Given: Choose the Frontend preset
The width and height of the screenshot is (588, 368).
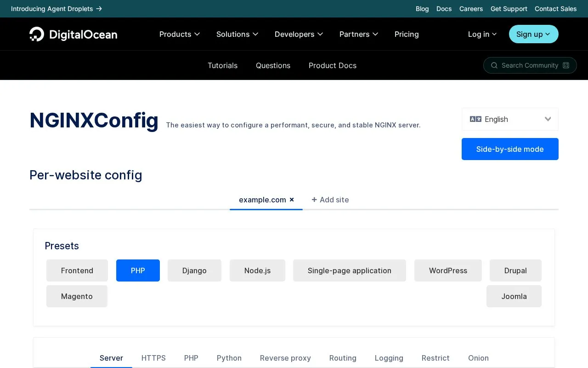Looking at the screenshot, I should coord(77,270).
